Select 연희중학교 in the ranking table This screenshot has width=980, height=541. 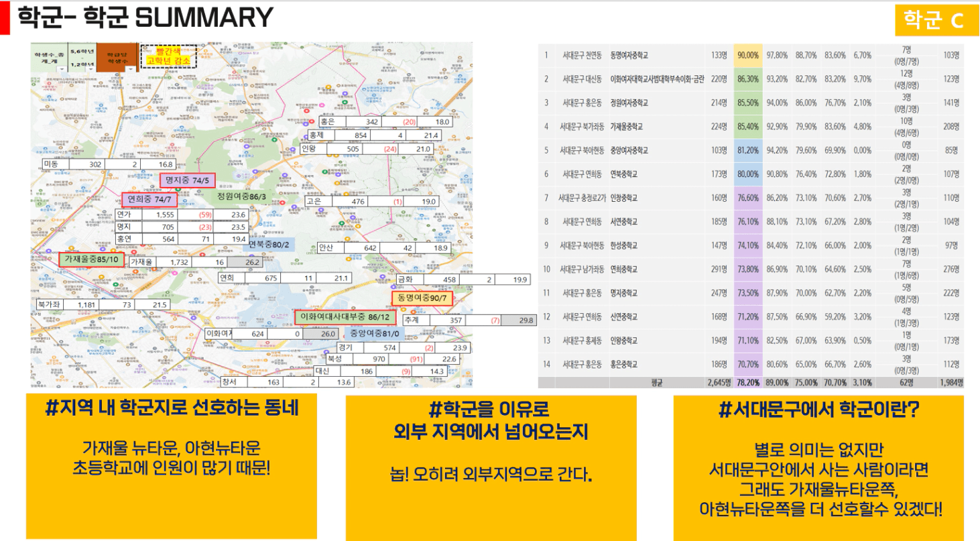pos(624,269)
